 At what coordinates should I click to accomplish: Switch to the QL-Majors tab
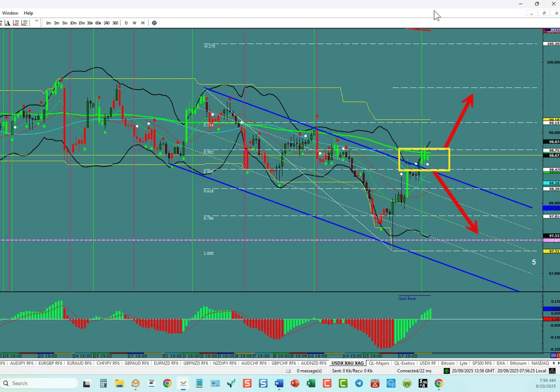379,363
